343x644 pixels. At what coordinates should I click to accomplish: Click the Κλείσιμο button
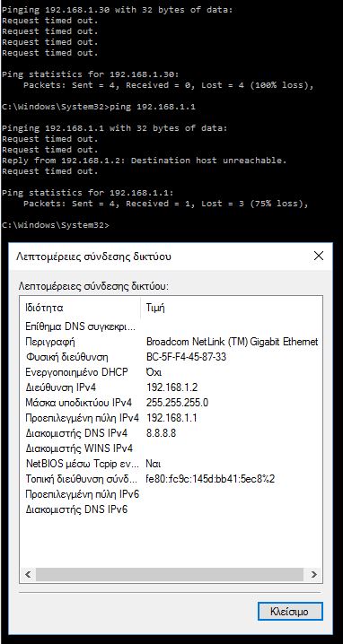tap(290, 612)
